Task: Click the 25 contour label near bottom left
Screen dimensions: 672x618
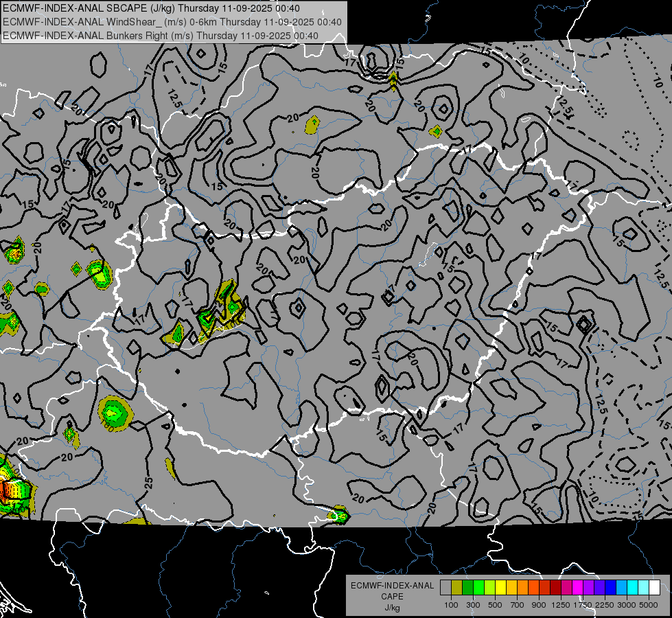Action: click(x=149, y=484)
